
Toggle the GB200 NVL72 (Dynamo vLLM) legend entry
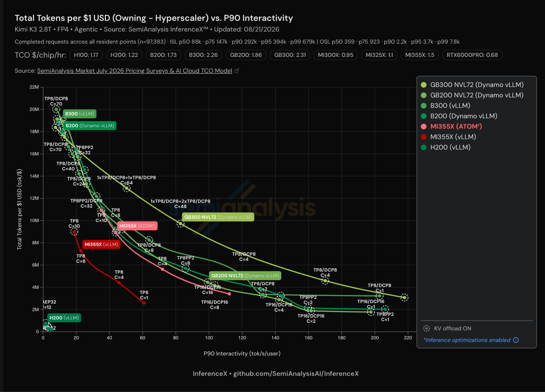click(472, 95)
